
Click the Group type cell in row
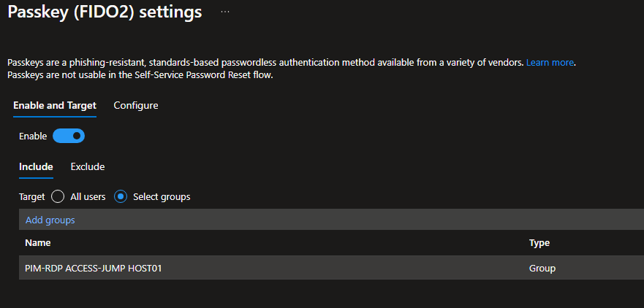coord(542,268)
